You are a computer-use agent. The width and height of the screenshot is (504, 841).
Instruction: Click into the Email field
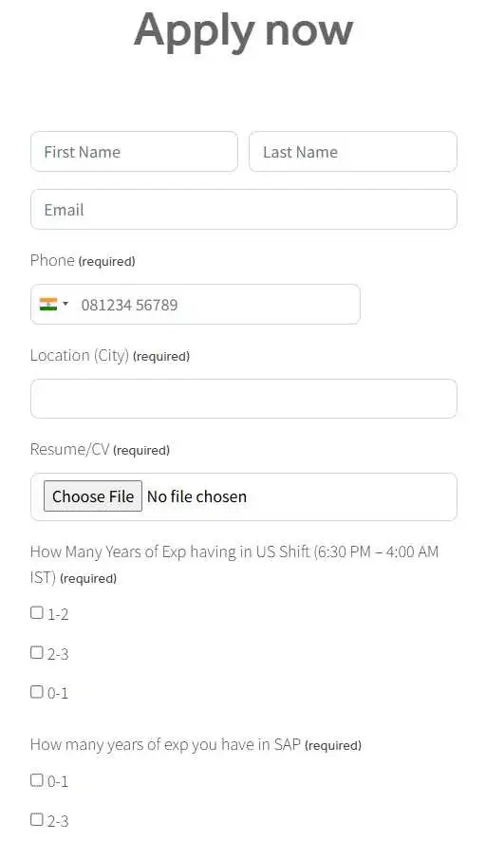click(244, 209)
